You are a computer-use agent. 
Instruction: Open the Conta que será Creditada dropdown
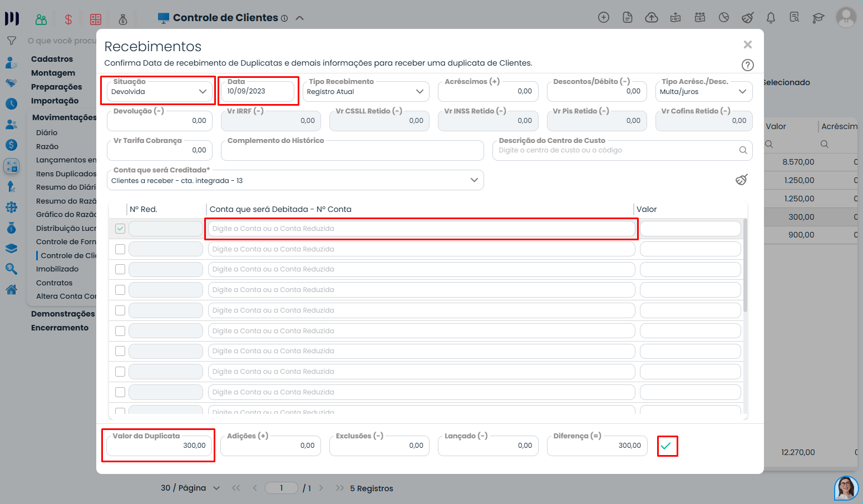click(295, 180)
